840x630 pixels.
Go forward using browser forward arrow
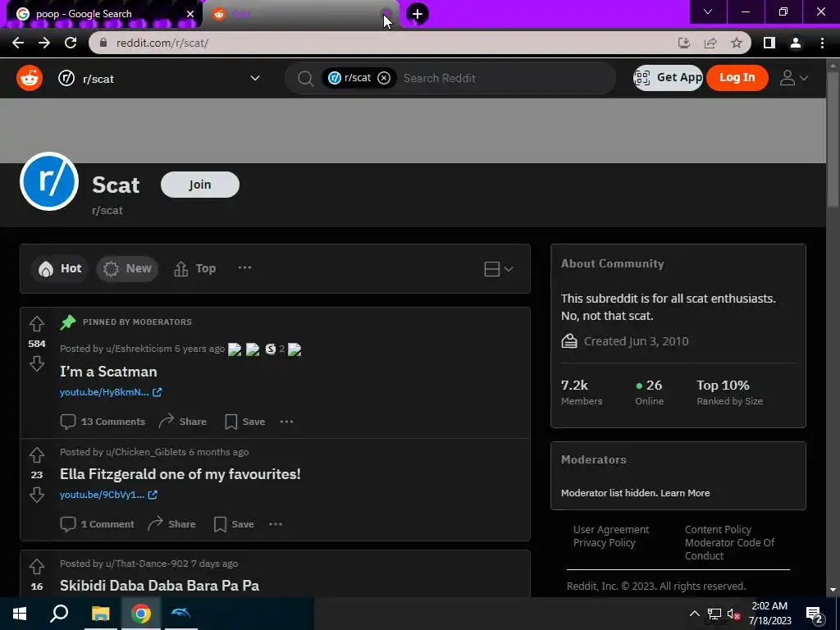44,43
